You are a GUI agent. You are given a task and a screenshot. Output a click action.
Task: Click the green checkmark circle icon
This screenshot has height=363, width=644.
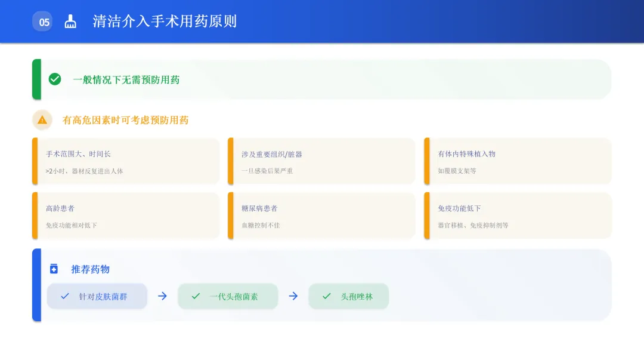pyautogui.click(x=55, y=79)
